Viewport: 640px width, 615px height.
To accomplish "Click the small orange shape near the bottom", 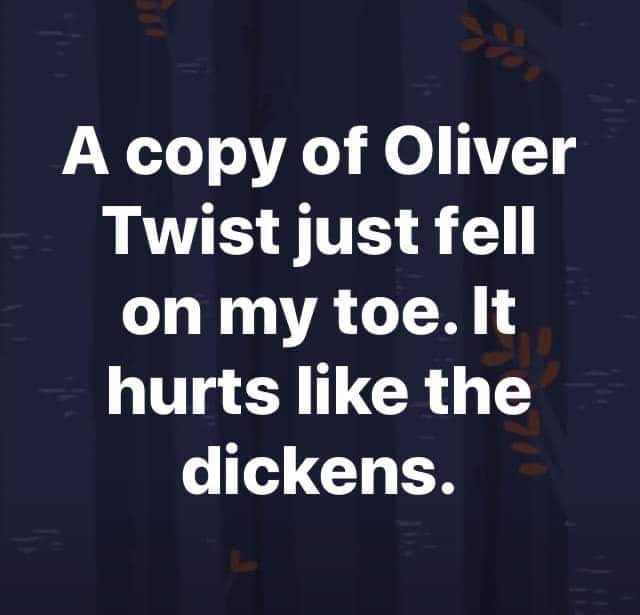I will click(x=241, y=561).
